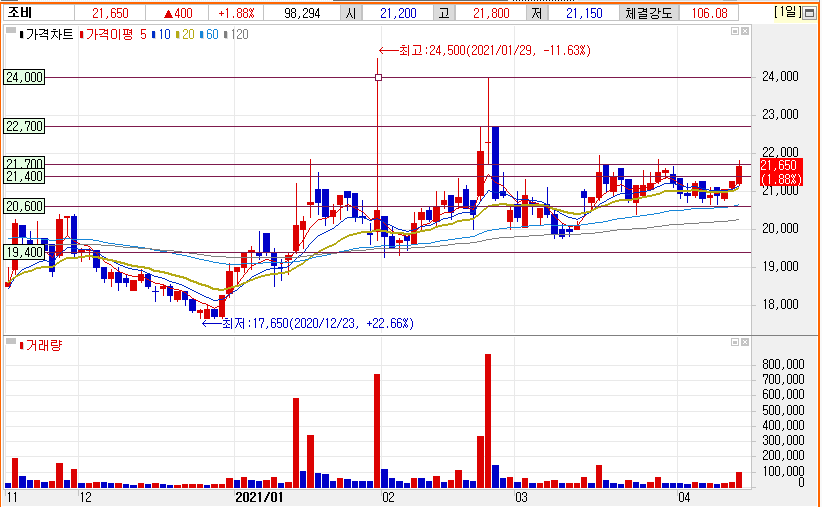The image size is (822, 507).
Task: Close the 거래량 volume pane
Action: (x=745, y=342)
